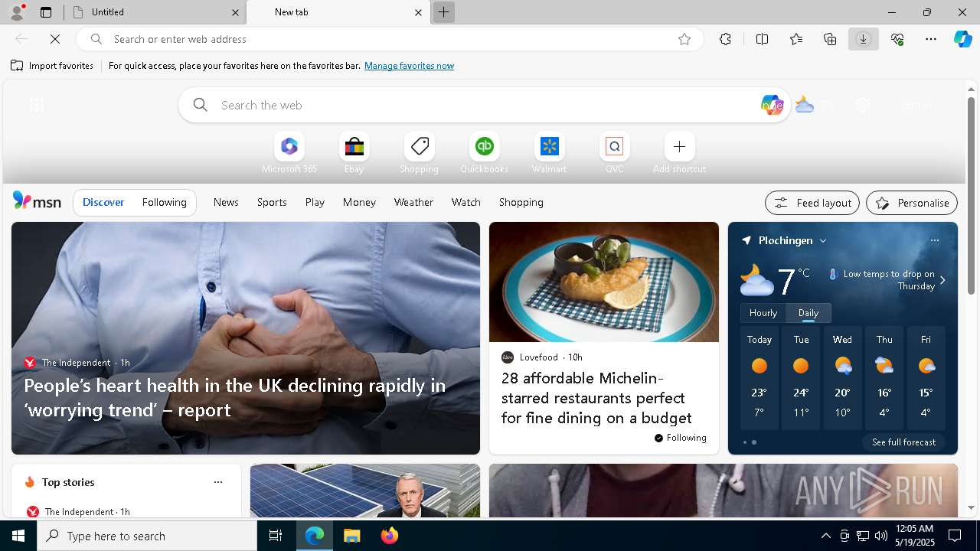Switch weather view to Daily
The height and width of the screenshot is (551, 980).
[x=808, y=313]
